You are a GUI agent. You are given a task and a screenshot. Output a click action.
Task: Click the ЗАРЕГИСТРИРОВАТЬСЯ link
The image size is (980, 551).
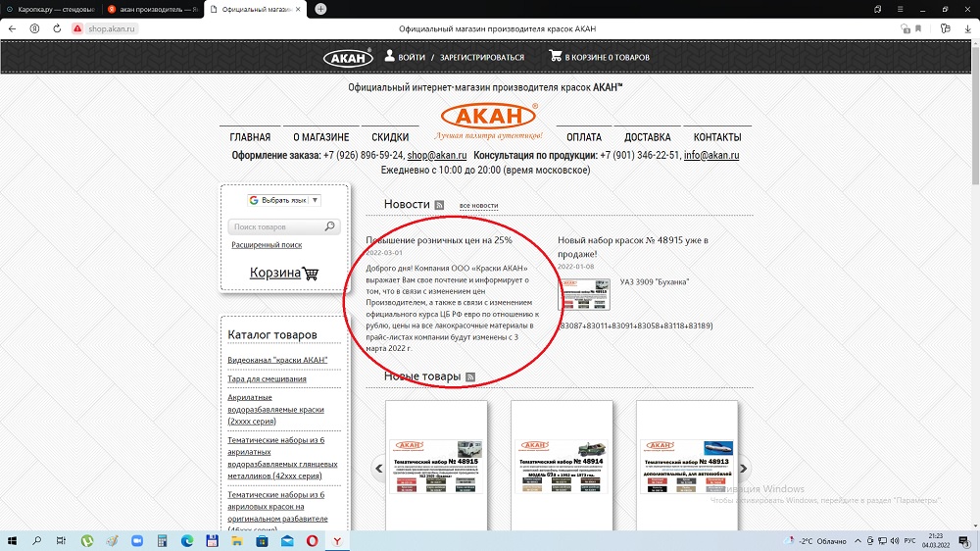pos(482,57)
